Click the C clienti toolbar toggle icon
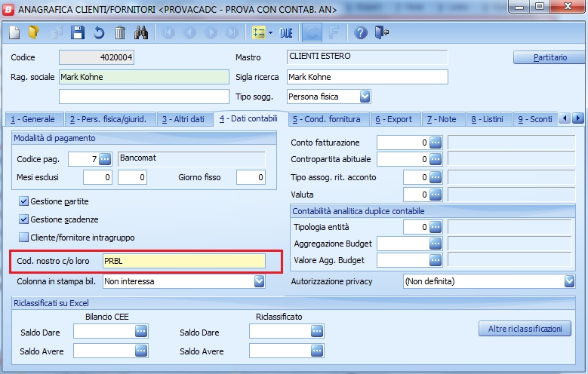The width and height of the screenshot is (588, 374). (x=312, y=32)
